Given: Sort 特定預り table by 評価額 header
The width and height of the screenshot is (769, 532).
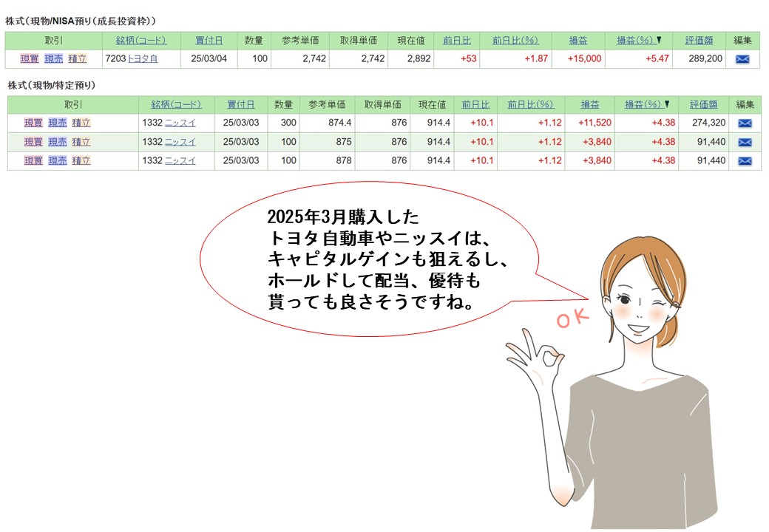Looking at the screenshot, I should click(703, 104).
